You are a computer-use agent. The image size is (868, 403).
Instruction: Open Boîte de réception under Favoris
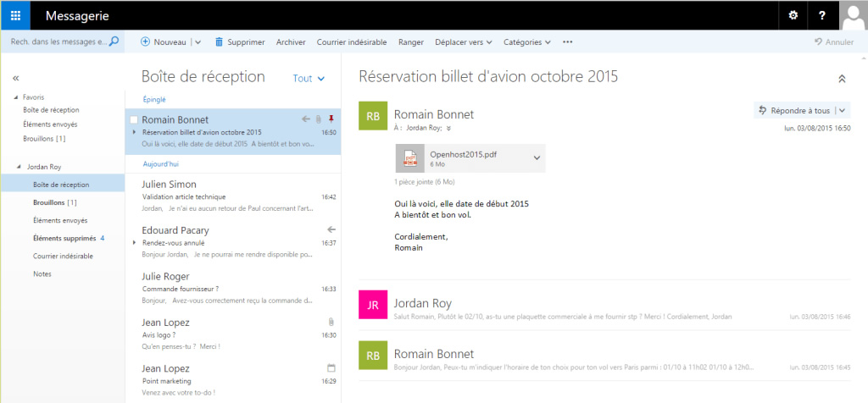(51, 110)
